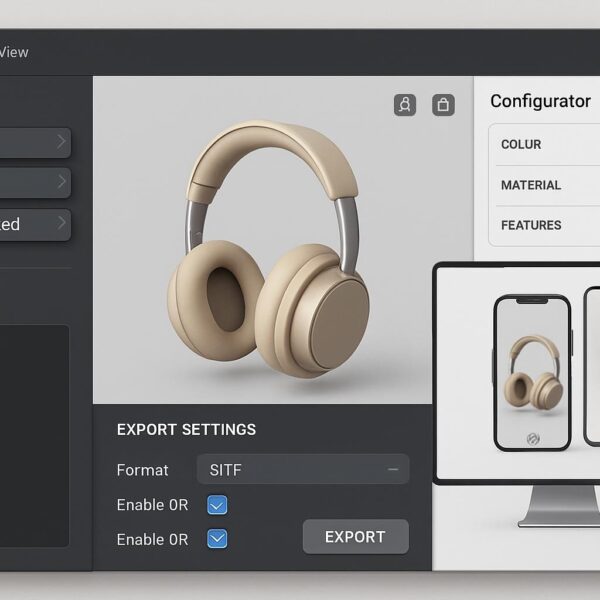600x600 pixels.
Task: Click the round logo icon on phone preview
Action: (533, 439)
